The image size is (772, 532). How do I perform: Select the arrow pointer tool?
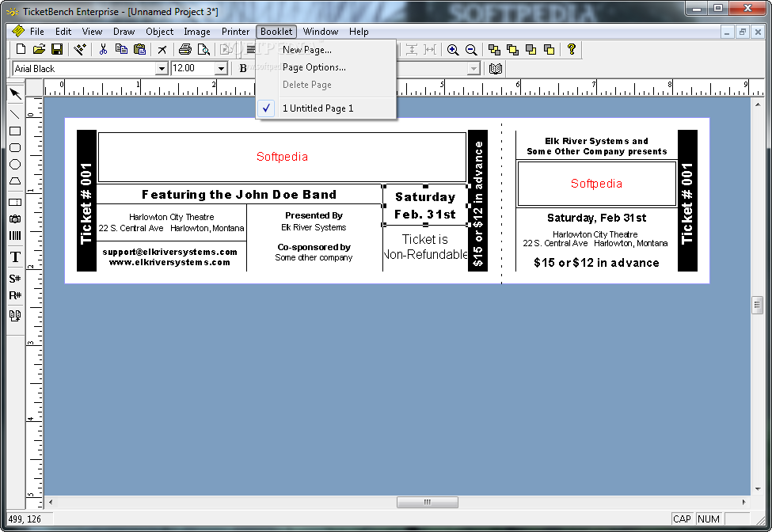pyautogui.click(x=15, y=93)
